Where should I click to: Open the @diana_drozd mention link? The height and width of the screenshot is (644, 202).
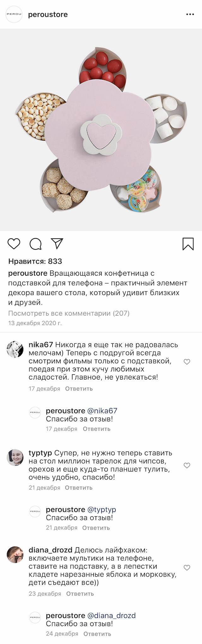tap(111, 616)
